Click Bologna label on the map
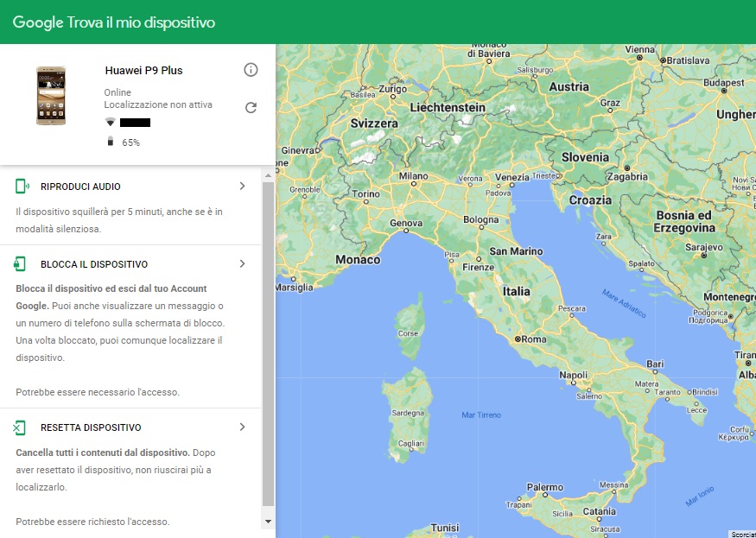The height and width of the screenshot is (538, 756). pos(480,220)
